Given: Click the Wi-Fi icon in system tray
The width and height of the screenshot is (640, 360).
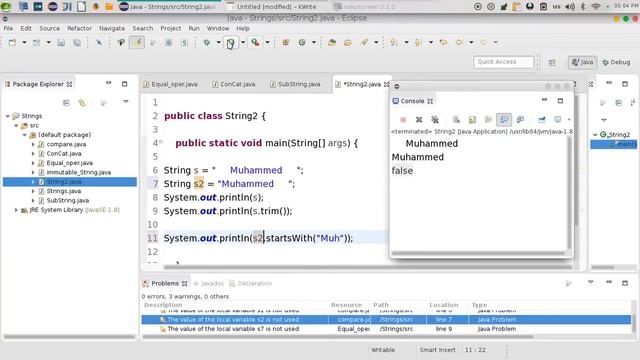Looking at the screenshot, I should pyautogui.click(x=596, y=7).
